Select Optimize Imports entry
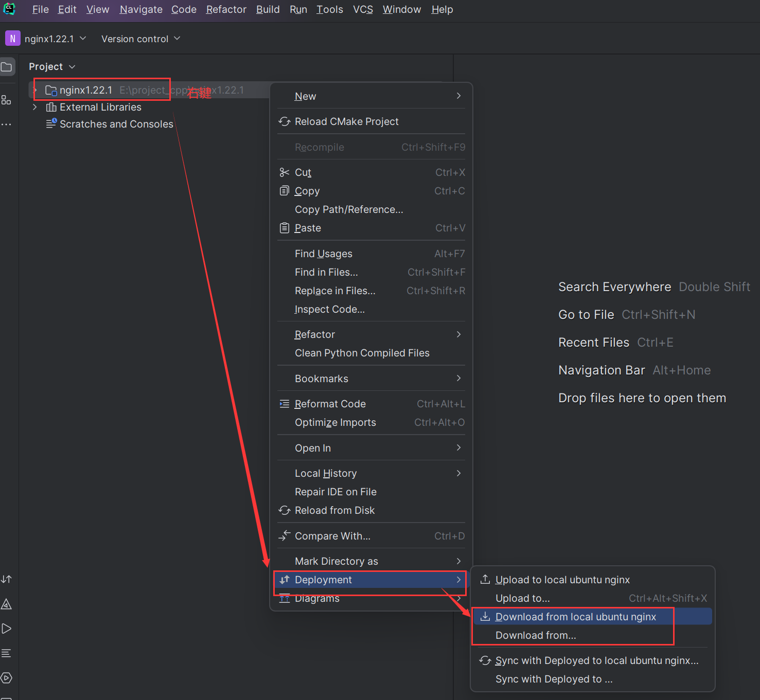Screen dimensions: 760x700 (x=371, y=422)
